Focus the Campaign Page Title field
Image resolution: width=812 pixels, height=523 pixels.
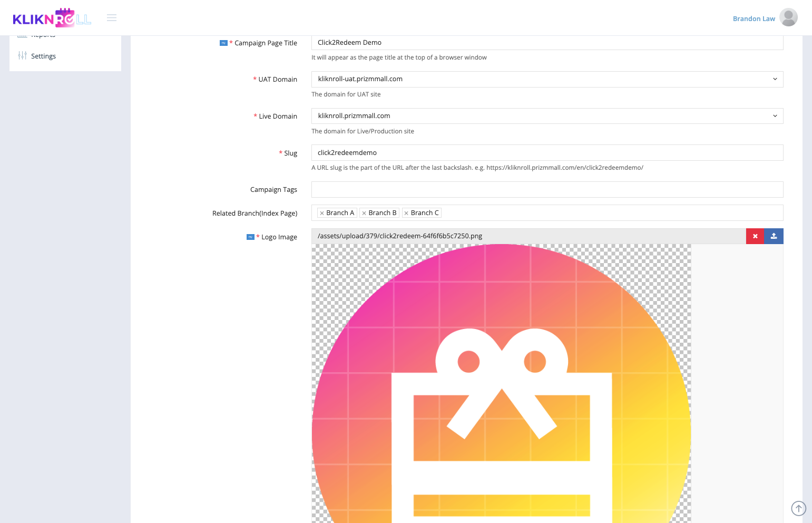[x=547, y=43]
